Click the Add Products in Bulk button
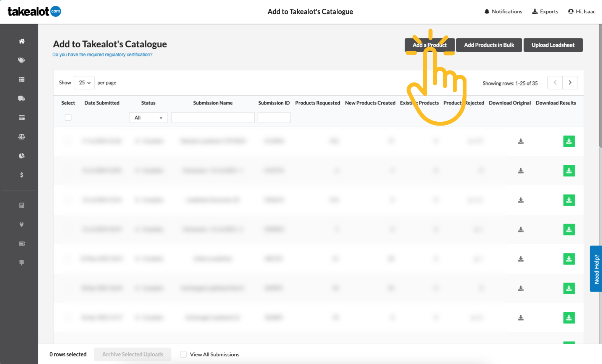Viewport: 602px width, 364px height. (x=489, y=45)
